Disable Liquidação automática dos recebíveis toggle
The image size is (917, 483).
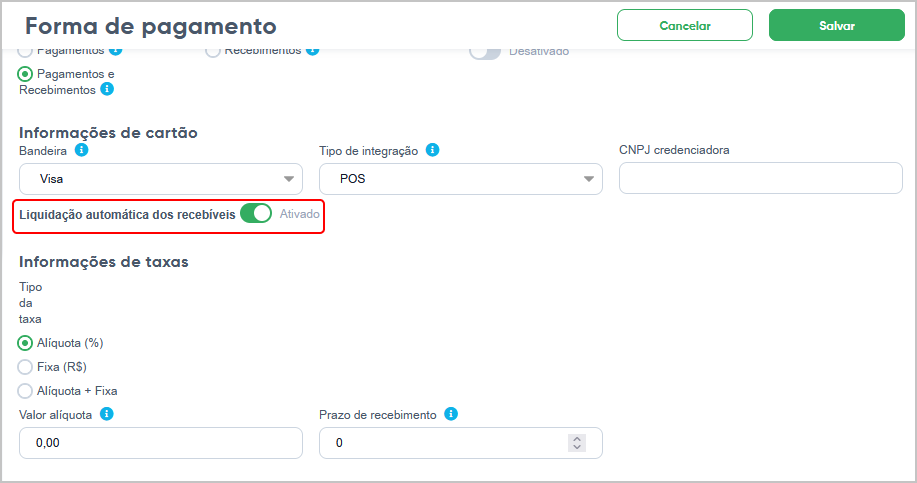(x=256, y=213)
